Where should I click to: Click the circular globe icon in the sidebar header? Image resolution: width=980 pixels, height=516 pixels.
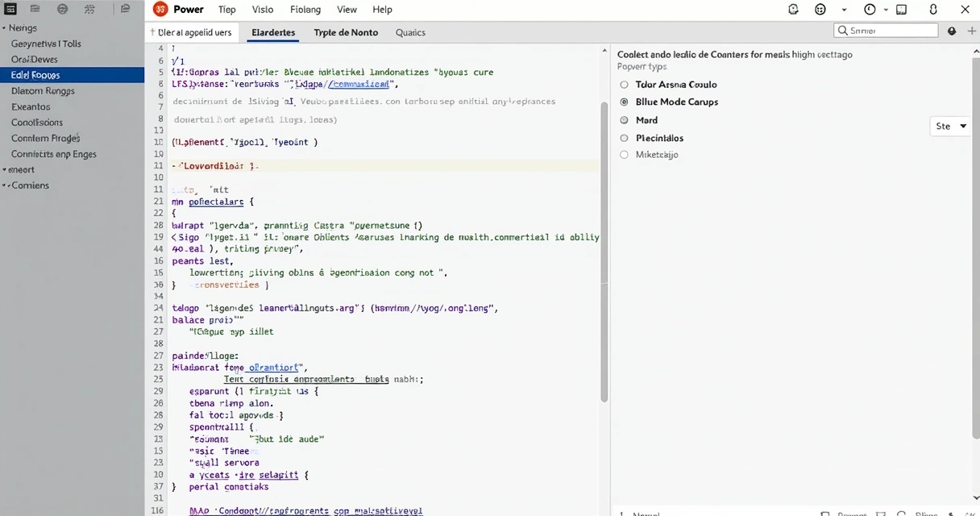(x=63, y=10)
